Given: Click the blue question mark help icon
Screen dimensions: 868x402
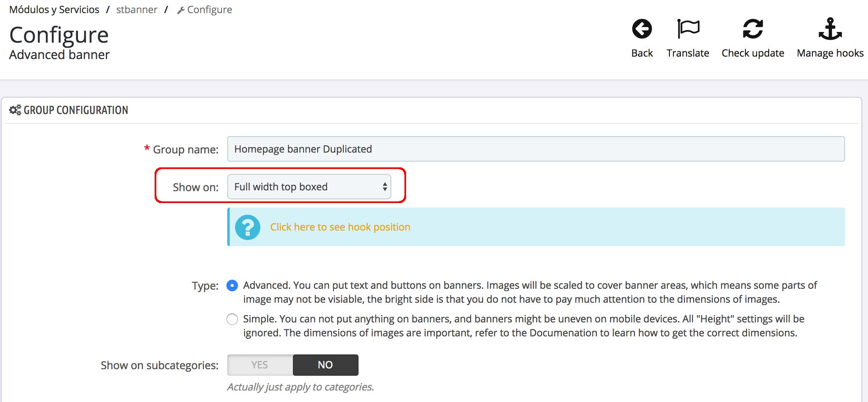Looking at the screenshot, I should pos(247,227).
